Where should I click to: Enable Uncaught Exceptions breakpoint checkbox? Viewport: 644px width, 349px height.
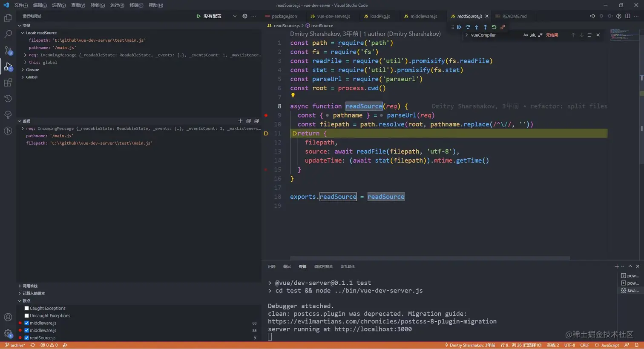pos(26,315)
